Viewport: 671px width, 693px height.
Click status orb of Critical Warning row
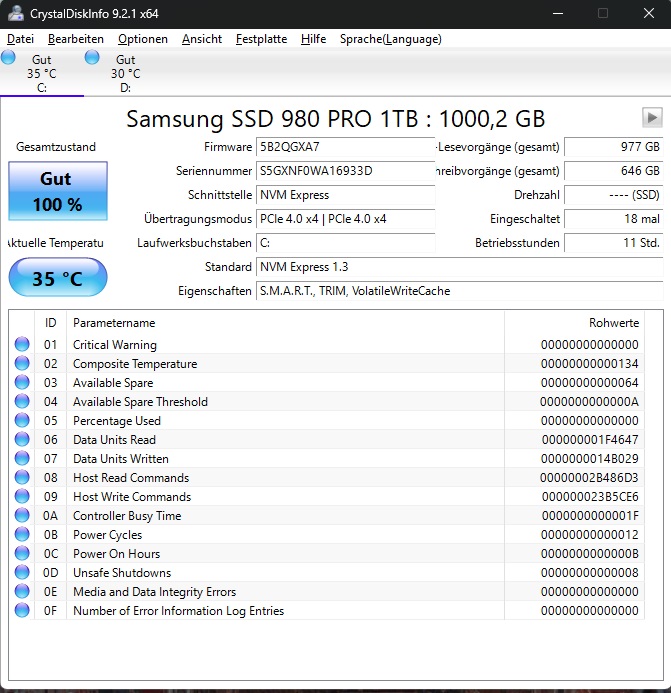coord(22,344)
